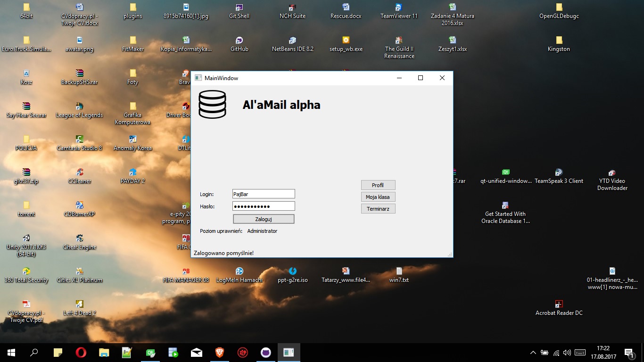This screenshot has width=644, height=362.
Task: Click the Administrator permission level text
Action: pos(262,231)
